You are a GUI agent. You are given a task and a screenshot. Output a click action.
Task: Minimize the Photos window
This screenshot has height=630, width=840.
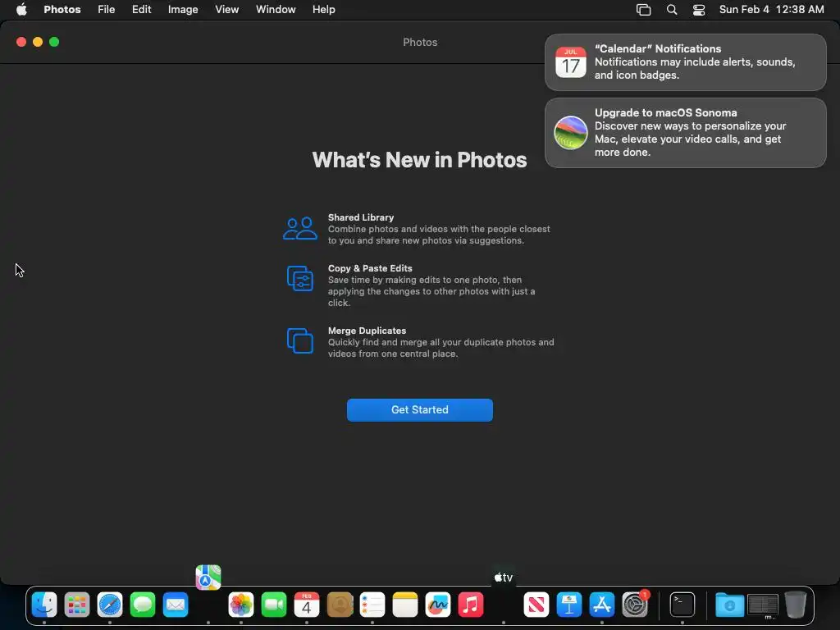coord(38,42)
